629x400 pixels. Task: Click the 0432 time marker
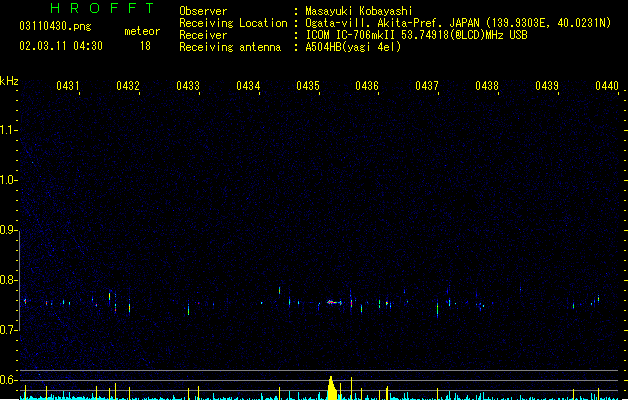tap(128, 86)
